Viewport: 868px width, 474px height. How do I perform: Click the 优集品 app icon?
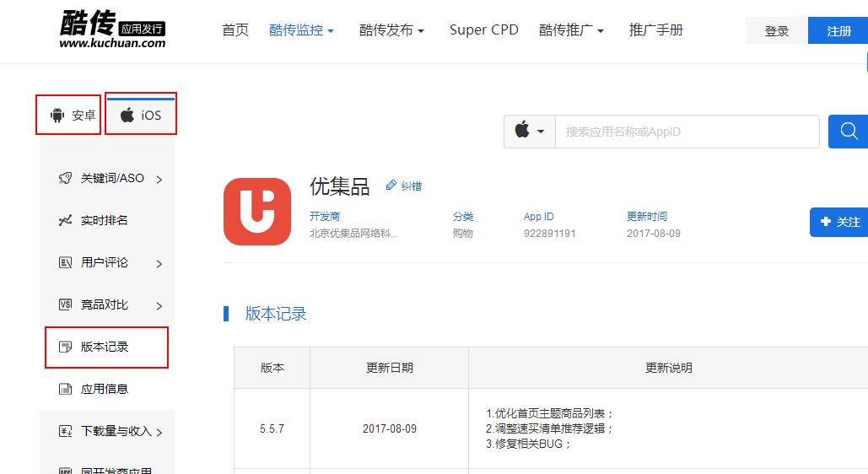pos(257,212)
